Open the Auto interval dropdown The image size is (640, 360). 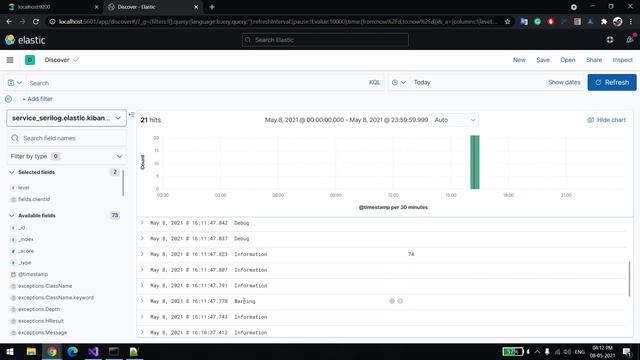tap(455, 120)
